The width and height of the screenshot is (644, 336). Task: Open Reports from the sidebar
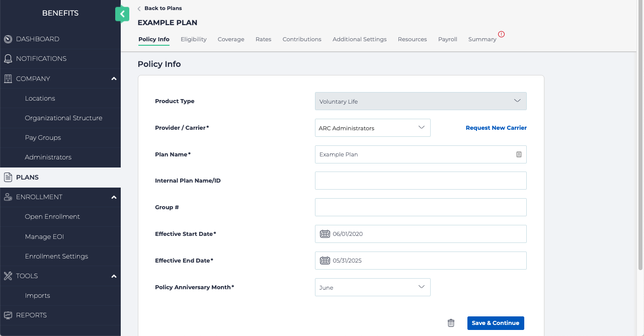click(31, 315)
